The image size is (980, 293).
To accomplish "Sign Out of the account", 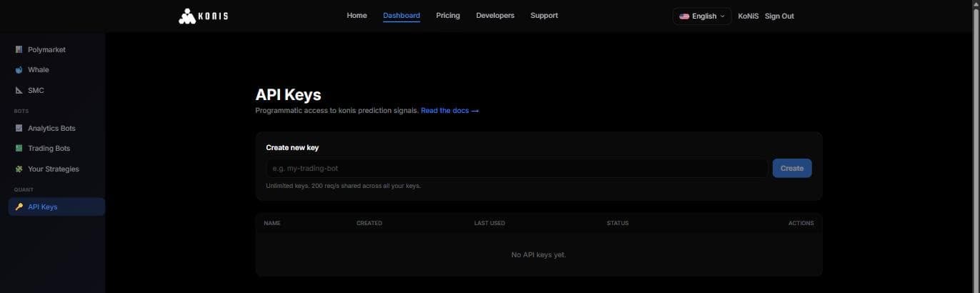I will (779, 16).
